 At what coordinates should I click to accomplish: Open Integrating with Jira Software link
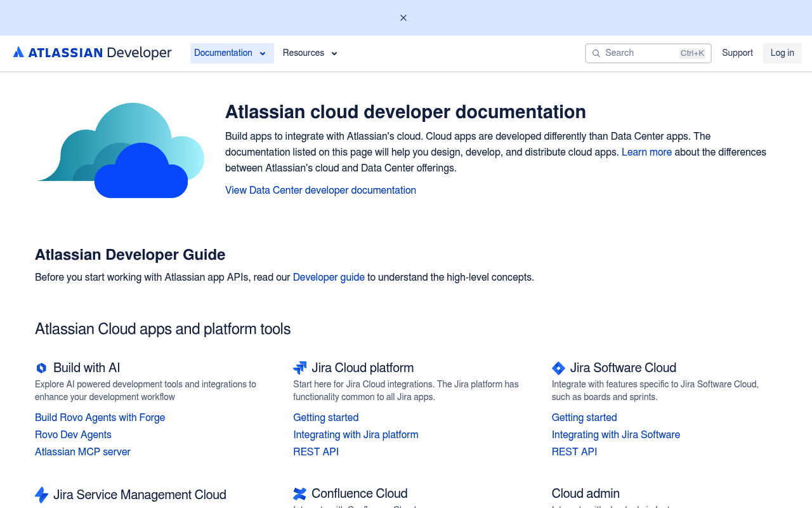tap(616, 435)
